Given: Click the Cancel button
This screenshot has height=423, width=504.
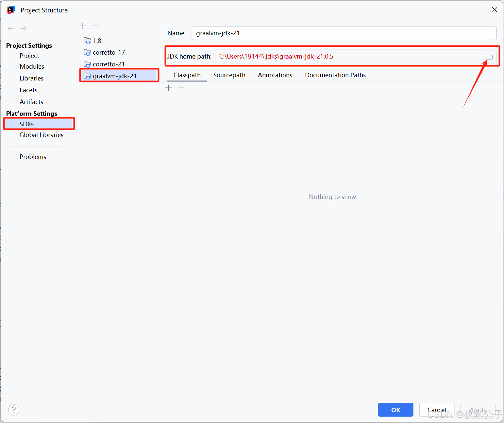Looking at the screenshot, I should (x=437, y=410).
